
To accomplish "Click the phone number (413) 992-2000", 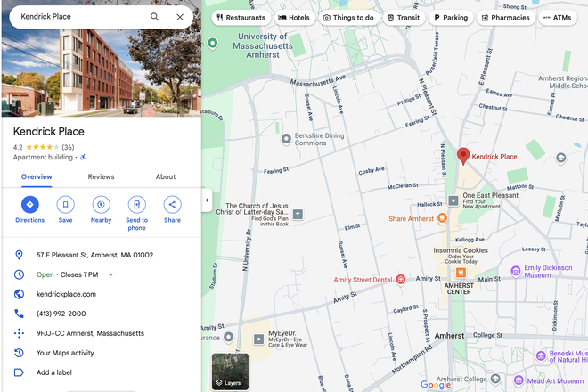I will (61, 314).
